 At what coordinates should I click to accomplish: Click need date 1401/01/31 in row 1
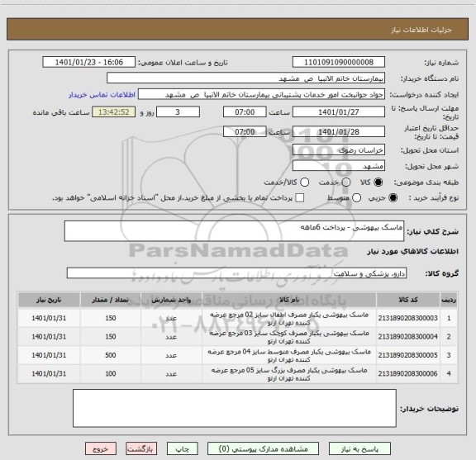49,318
